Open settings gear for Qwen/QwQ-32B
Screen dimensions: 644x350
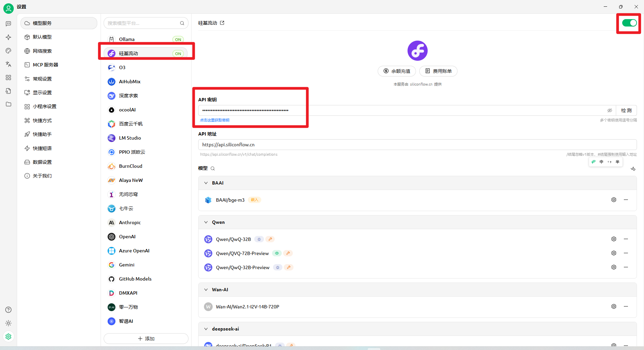click(x=614, y=239)
